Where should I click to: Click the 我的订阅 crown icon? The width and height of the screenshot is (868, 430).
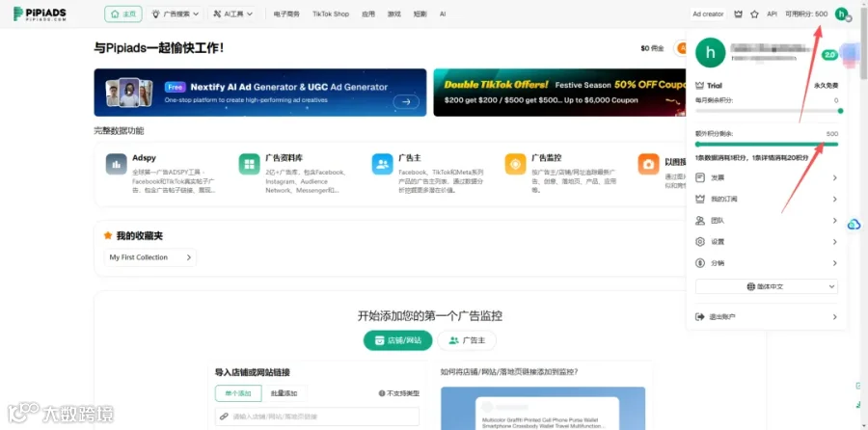[700, 199]
